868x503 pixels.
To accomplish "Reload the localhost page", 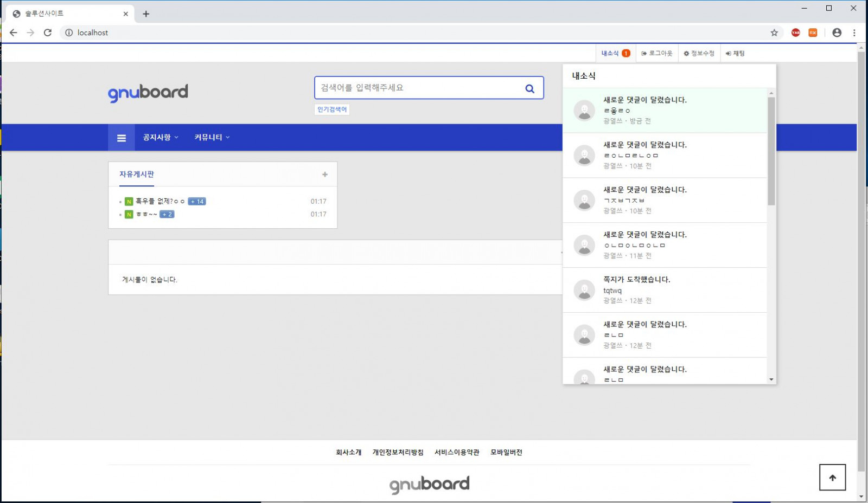I will [48, 33].
